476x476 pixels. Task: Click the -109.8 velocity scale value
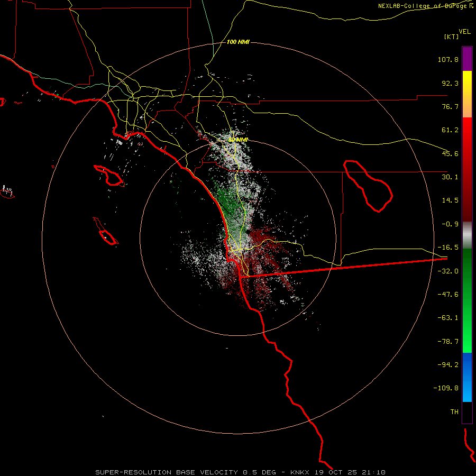[x=446, y=388]
